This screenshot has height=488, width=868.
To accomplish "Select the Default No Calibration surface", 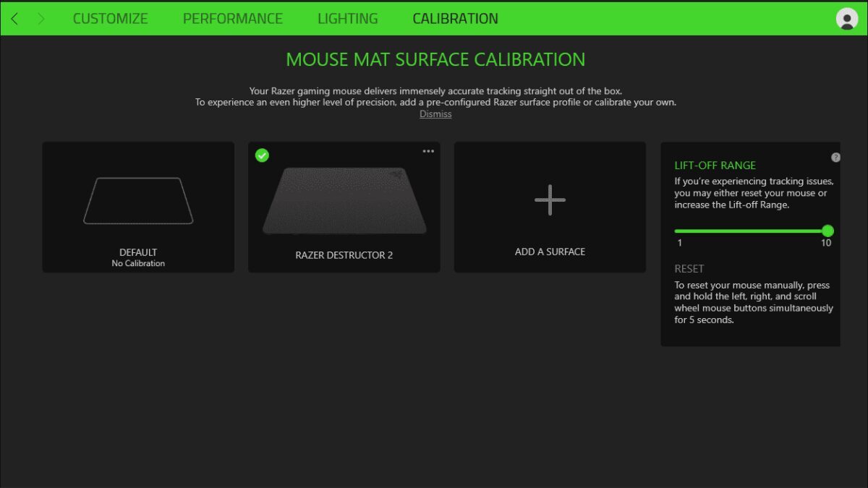I will 138,207.
